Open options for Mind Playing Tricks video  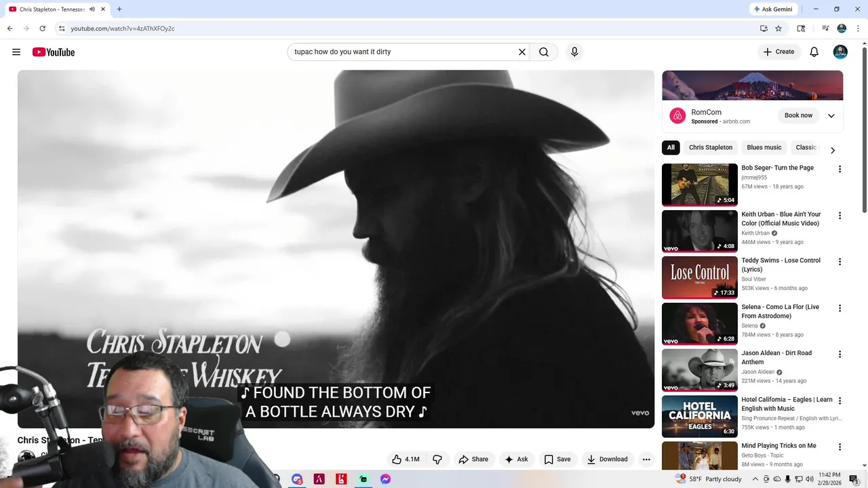coord(840,447)
